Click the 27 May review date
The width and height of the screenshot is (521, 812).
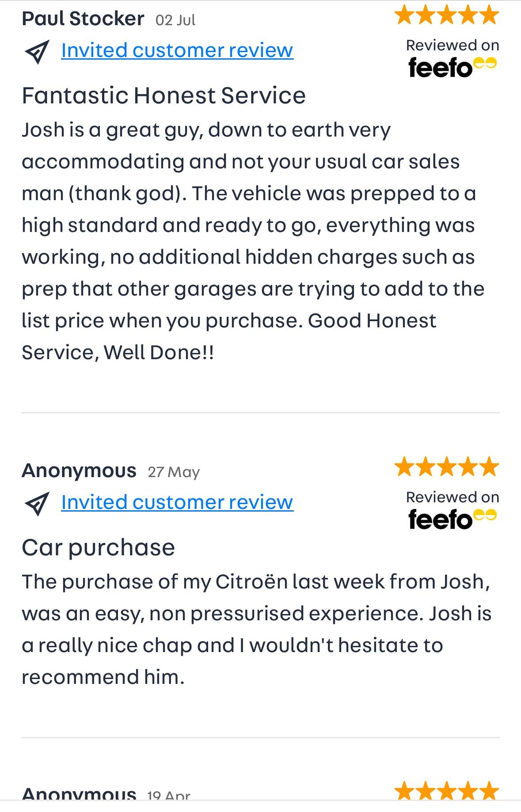pyautogui.click(x=174, y=472)
